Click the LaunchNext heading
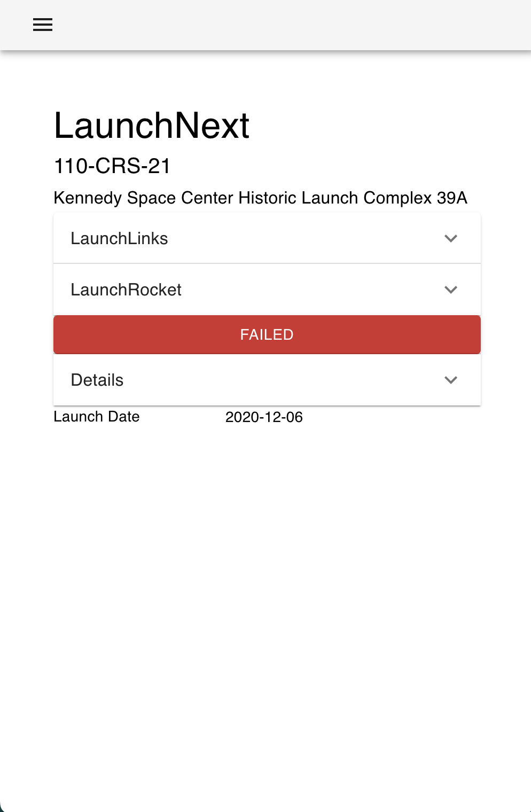The width and height of the screenshot is (531, 812). click(x=152, y=126)
